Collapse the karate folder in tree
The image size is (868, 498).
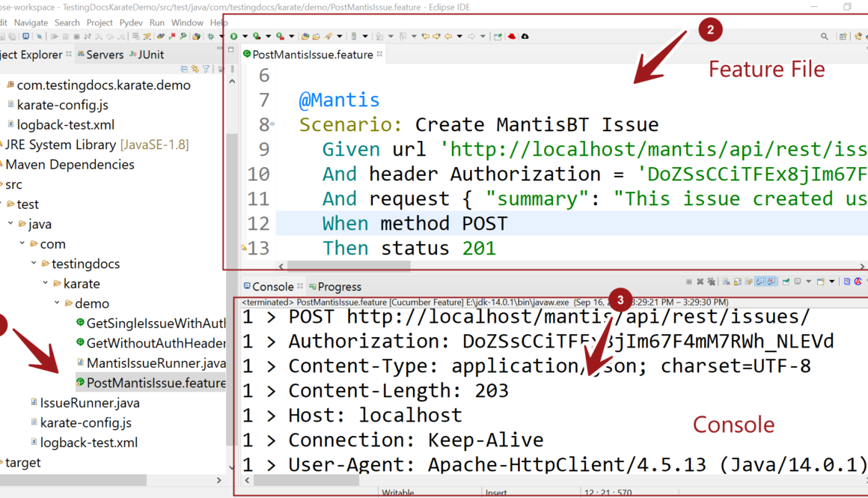tap(46, 284)
